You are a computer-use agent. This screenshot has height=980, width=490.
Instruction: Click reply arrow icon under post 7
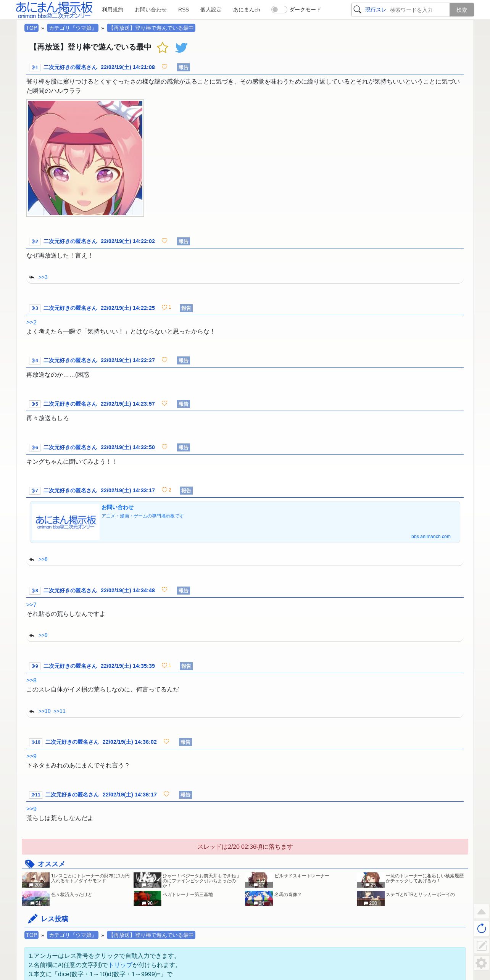click(x=32, y=559)
